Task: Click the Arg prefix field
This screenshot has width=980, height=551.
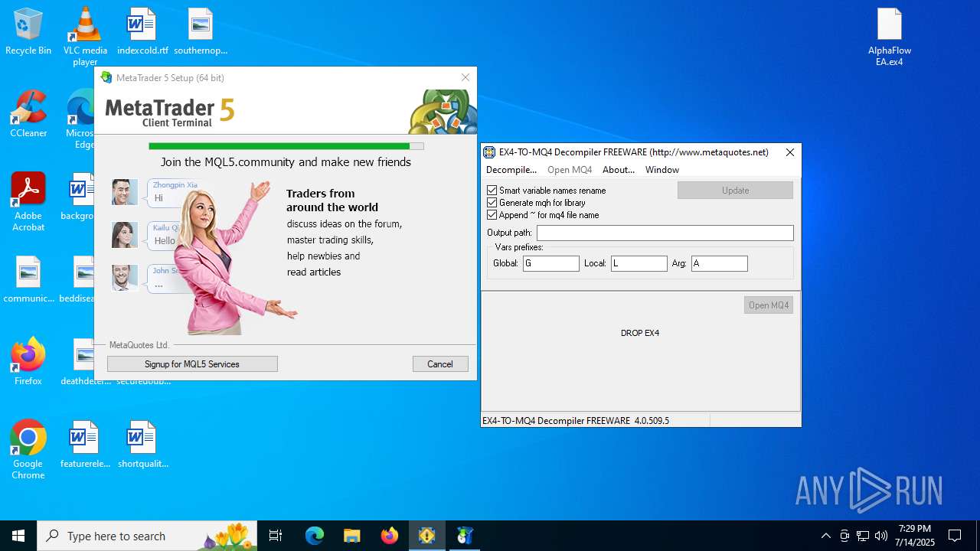Action: point(720,263)
